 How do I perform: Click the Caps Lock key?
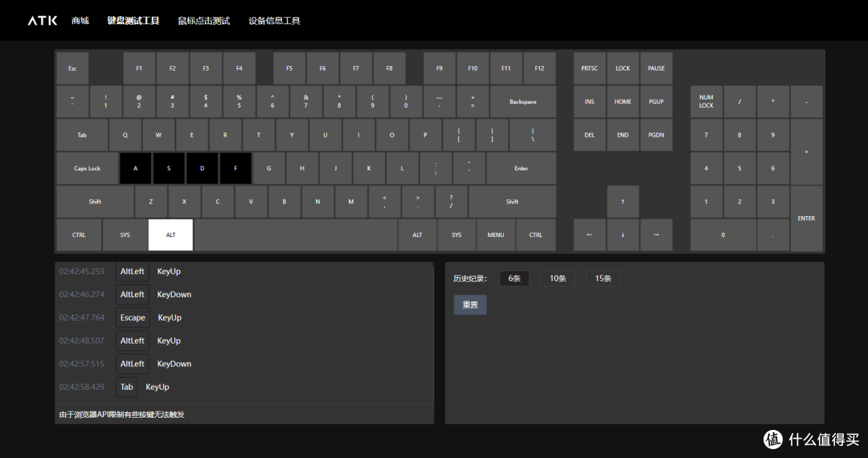87,168
